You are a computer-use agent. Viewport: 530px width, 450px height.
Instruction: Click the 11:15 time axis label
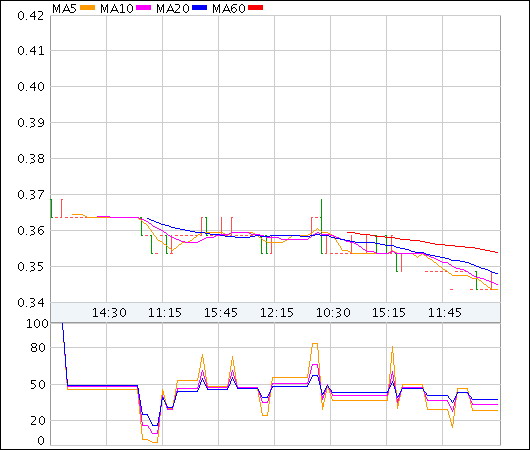(x=165, y=312)
